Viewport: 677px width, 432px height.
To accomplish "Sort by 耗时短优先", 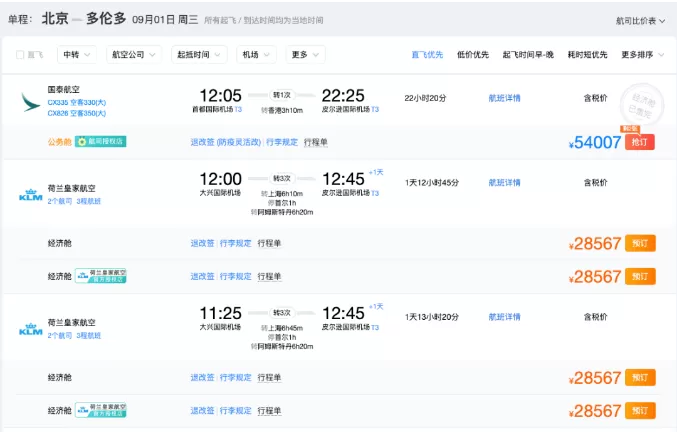I will pos(587,55).
